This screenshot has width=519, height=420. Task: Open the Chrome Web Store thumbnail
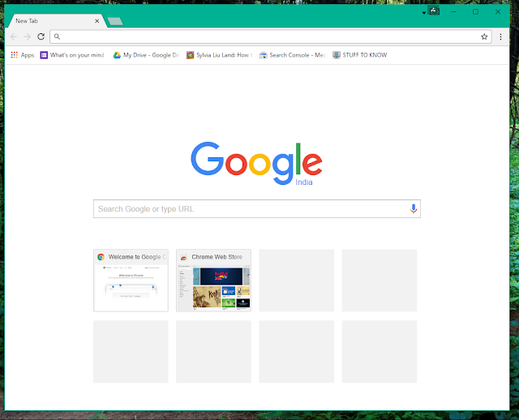pos(213,281)
